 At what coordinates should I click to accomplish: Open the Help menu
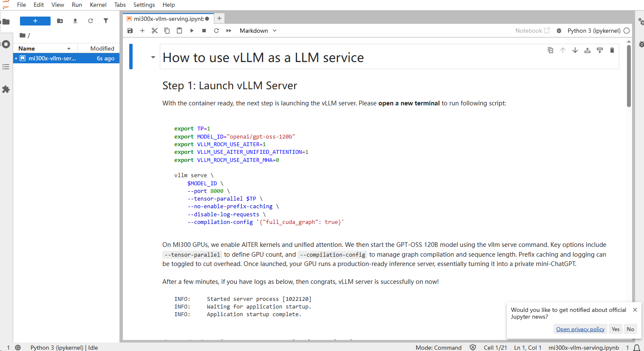coord(169,5)
